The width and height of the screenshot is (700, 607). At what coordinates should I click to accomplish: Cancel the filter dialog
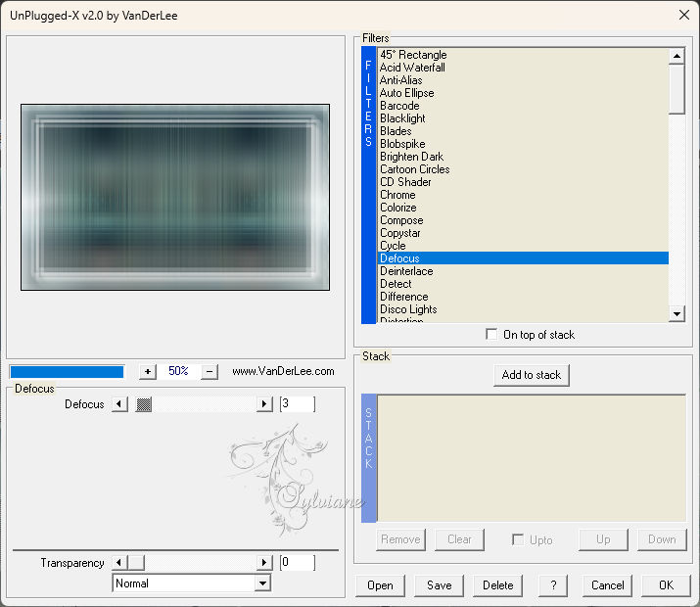(x=607, y=585)
